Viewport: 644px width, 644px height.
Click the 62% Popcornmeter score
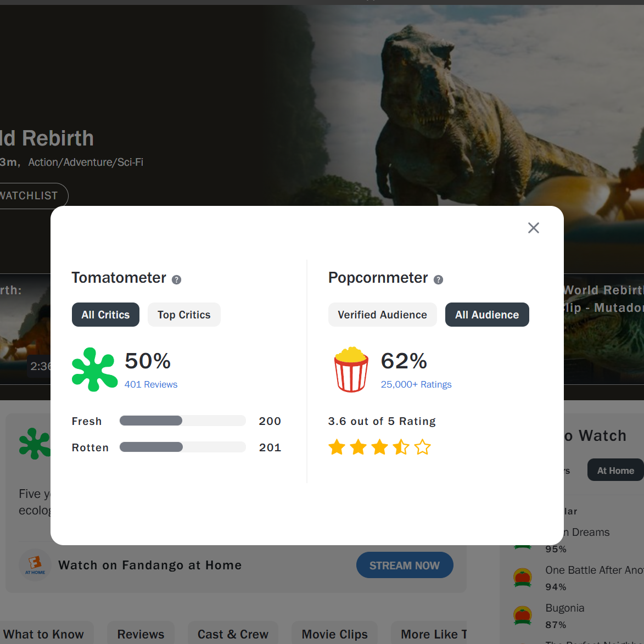[404, 361]
